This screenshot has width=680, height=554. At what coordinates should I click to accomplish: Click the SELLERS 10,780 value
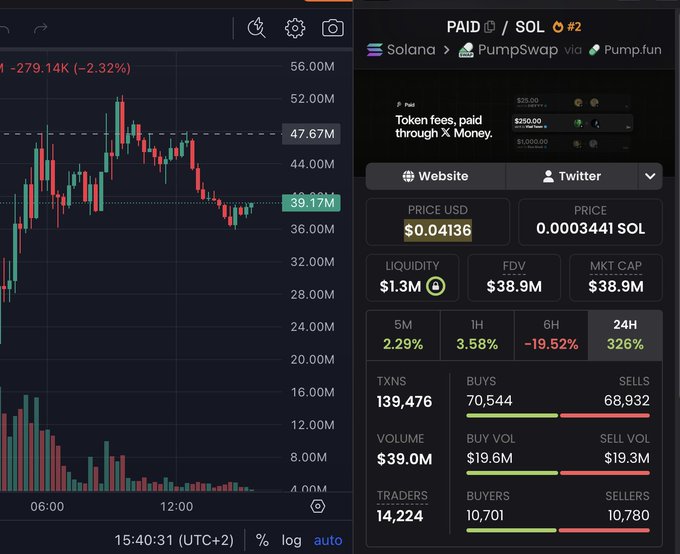point(628,515)
